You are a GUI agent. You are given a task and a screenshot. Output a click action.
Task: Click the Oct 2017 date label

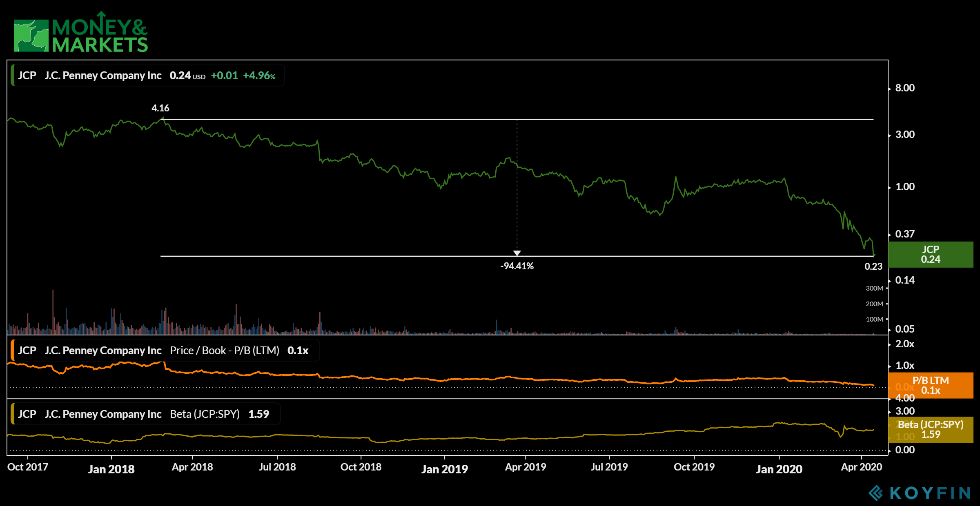[x=28, y=467]
